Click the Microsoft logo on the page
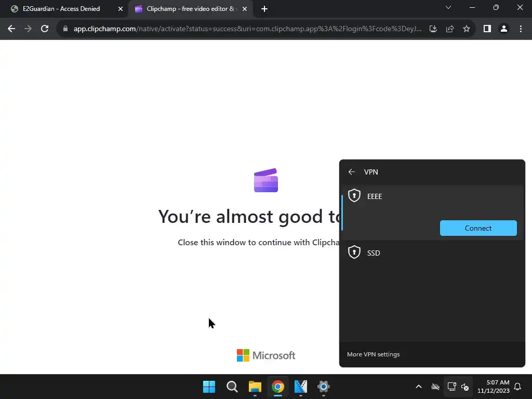Image resolution: width=532 pixels, height=399 pixels. pyautogui.click(x=266, y=355)
